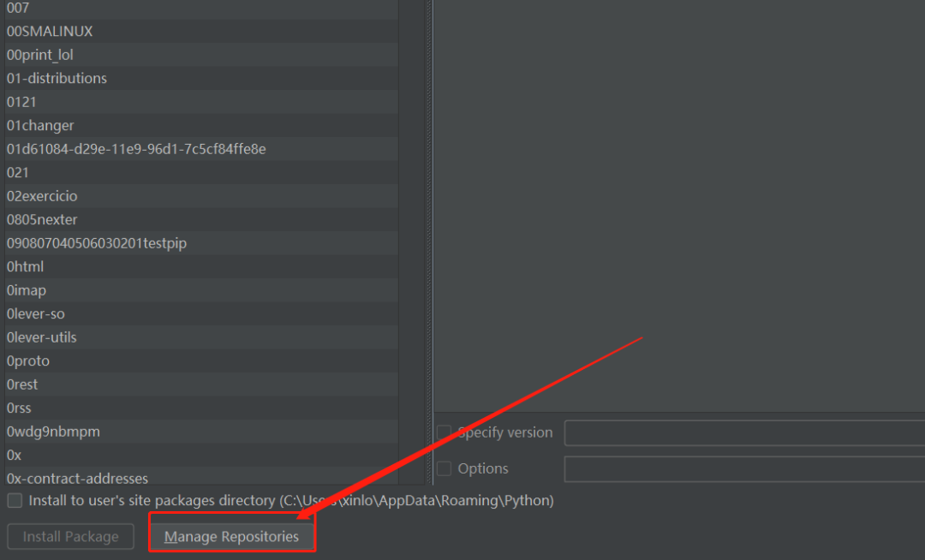Select the 090807040506030201testpip package
The height and width of the screenshot is (560, 925).
click(97, 243)
